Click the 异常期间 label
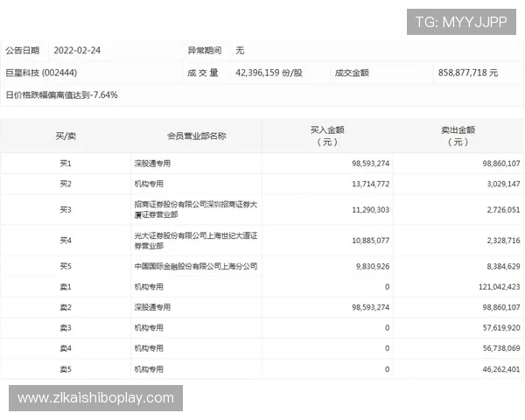The width and height of the screenshot is (525, 420). pyautogui.click(x=204, y=51)
